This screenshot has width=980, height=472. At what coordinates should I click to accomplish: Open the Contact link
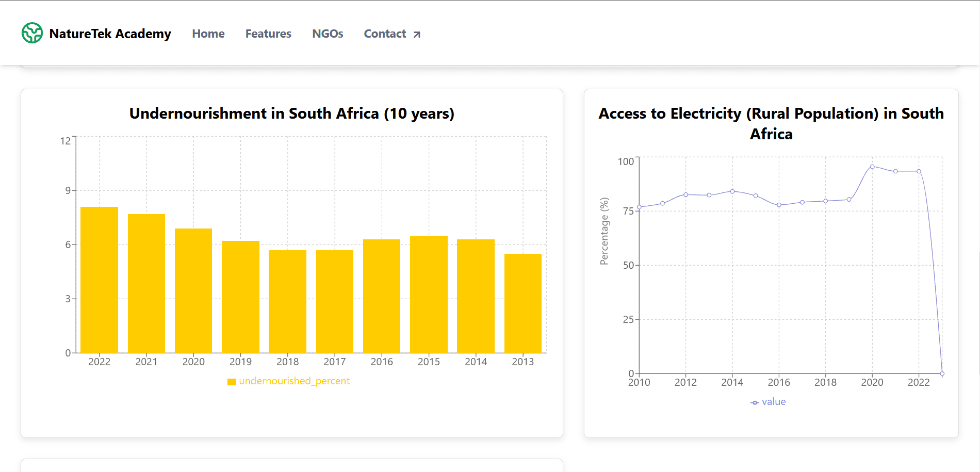[x=385, y=34]
